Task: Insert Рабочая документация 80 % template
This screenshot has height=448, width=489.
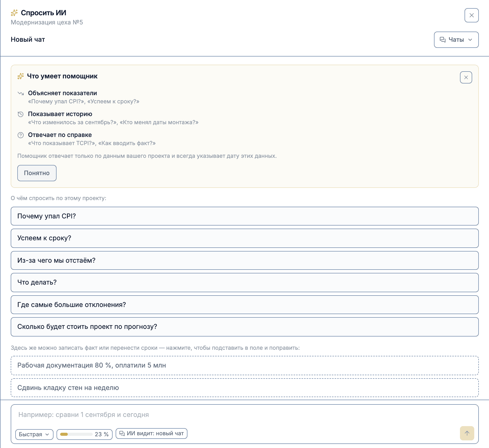Action: (244, 365)
